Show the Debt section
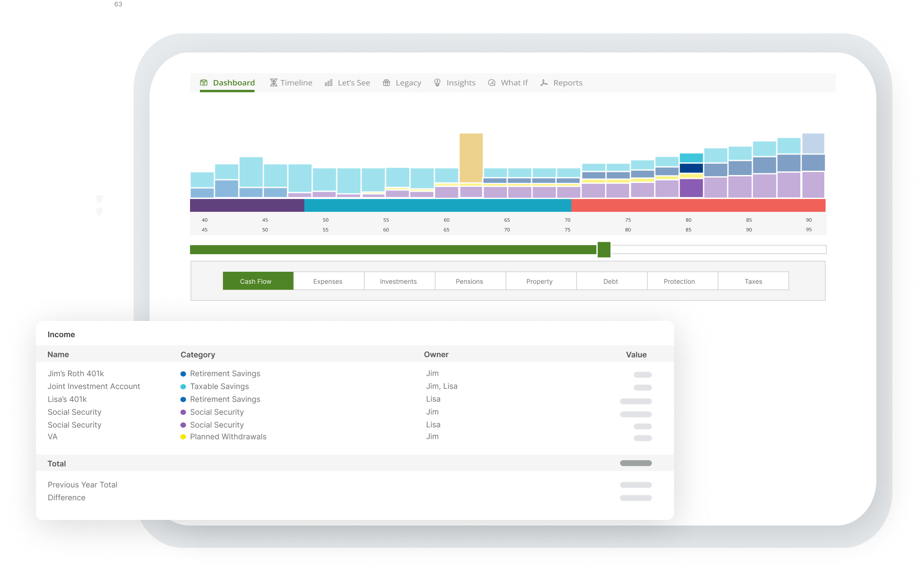The width and height of the screenshot is (924, 573). [x=611, y=281]
